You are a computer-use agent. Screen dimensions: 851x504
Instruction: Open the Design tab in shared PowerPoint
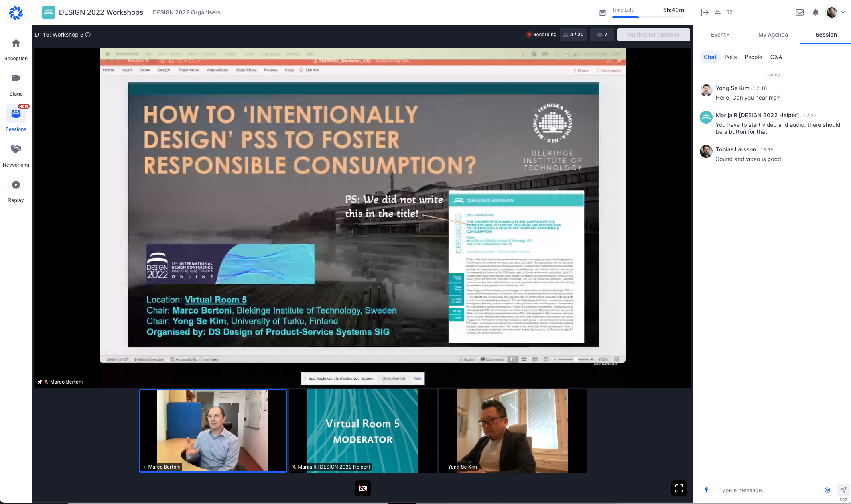point(164,70)
